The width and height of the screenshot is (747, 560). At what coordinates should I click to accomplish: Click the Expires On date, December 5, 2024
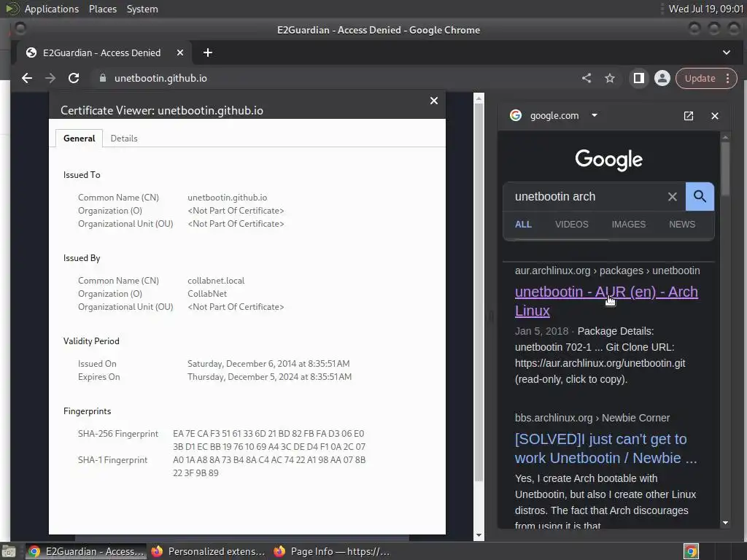click(x=270, y=377)
